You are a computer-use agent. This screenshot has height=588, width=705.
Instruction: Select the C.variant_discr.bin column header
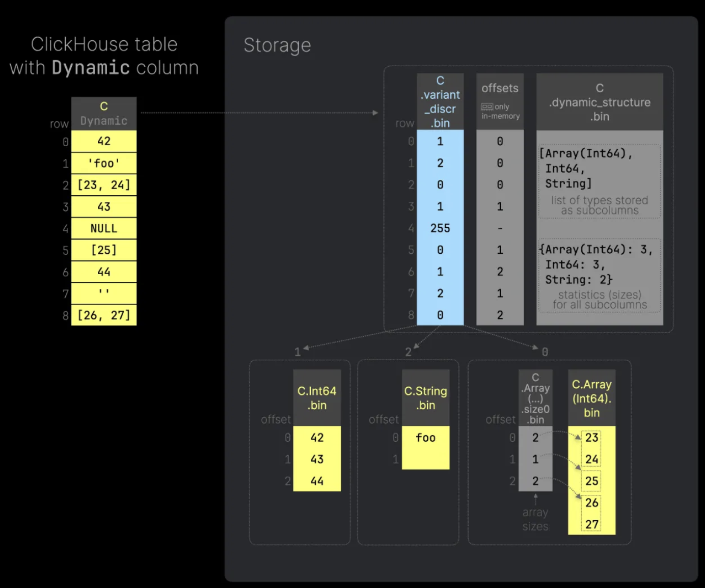(x=440, y=102)
